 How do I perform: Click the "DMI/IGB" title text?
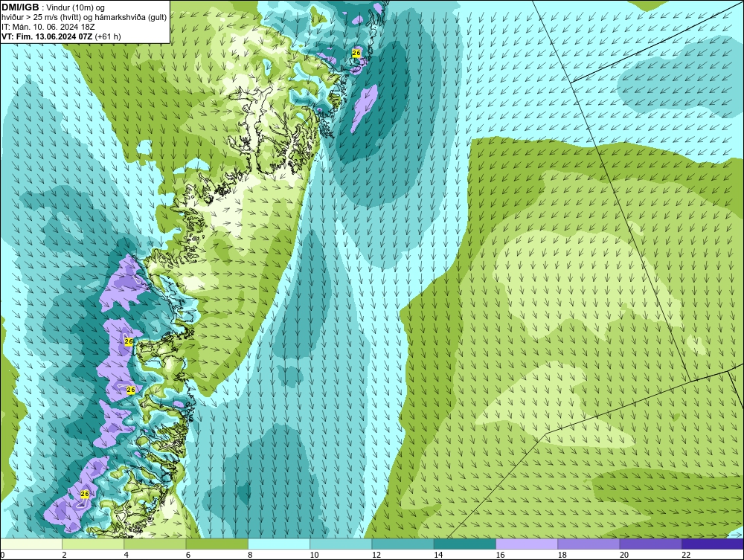coord(20,7)
